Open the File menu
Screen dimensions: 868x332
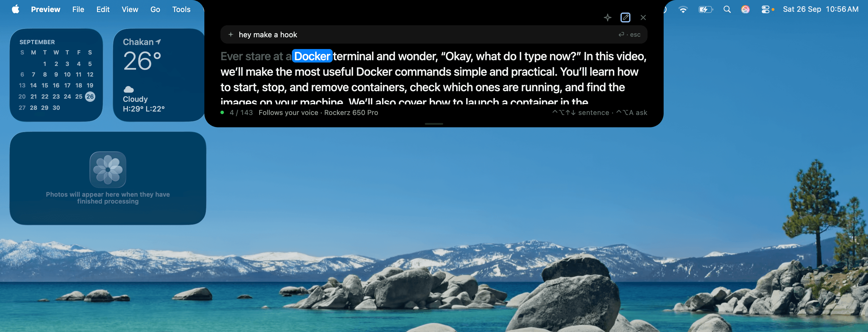pos(78,9)
